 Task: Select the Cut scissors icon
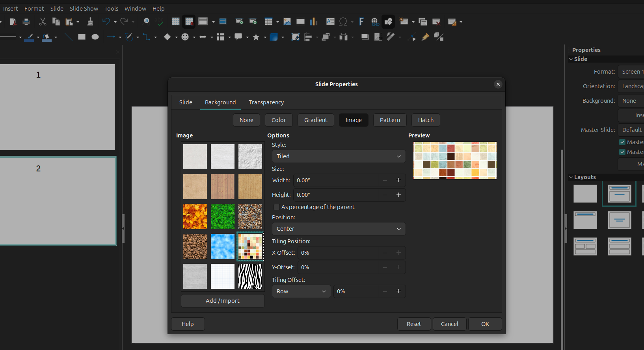pyautogui.click(x=43, y=22)
